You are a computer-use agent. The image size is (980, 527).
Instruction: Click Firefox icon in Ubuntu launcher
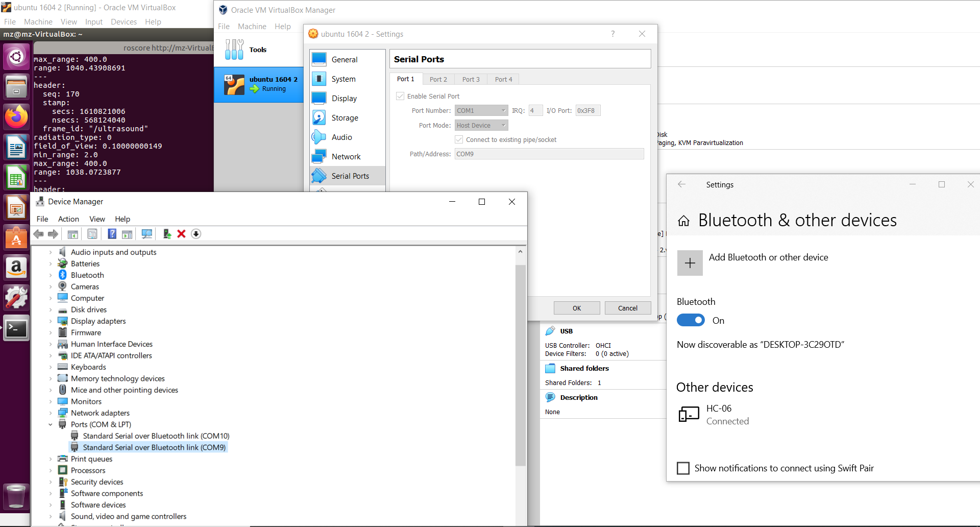point(16,116)
